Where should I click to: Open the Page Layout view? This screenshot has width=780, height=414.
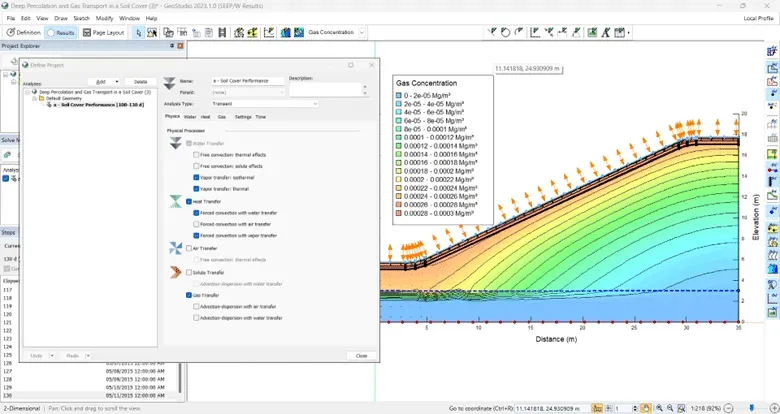point(105,33)
